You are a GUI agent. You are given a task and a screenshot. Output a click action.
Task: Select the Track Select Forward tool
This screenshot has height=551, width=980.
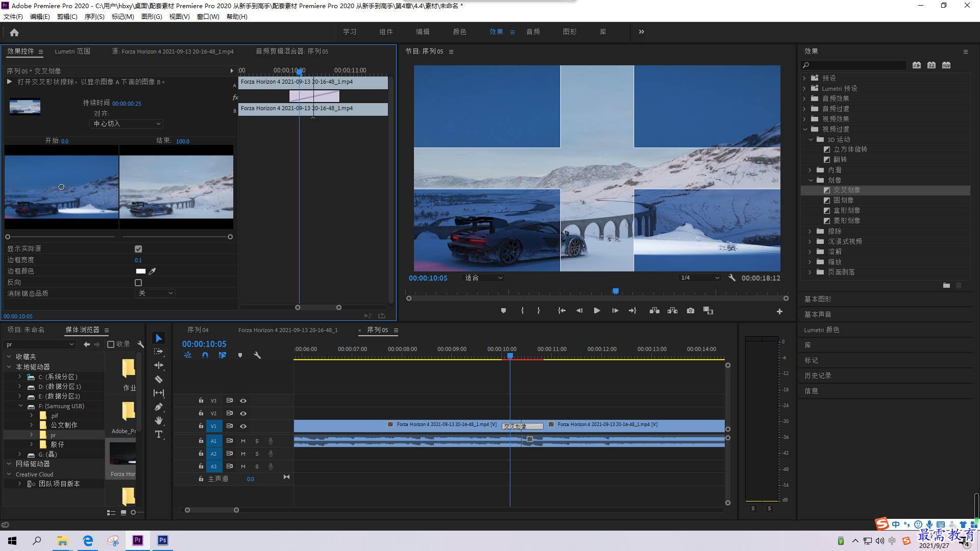pos(159,352)
